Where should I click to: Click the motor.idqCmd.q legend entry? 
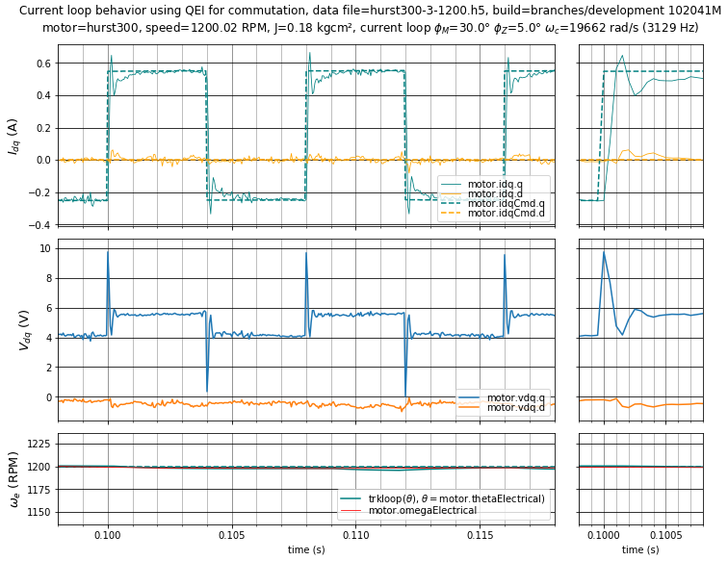pos(507,204)
